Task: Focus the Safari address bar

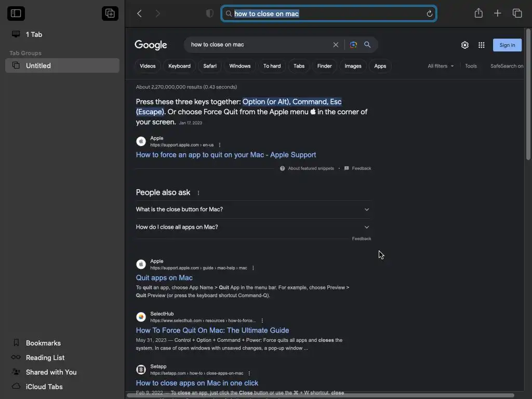Action: click(328, 14)
